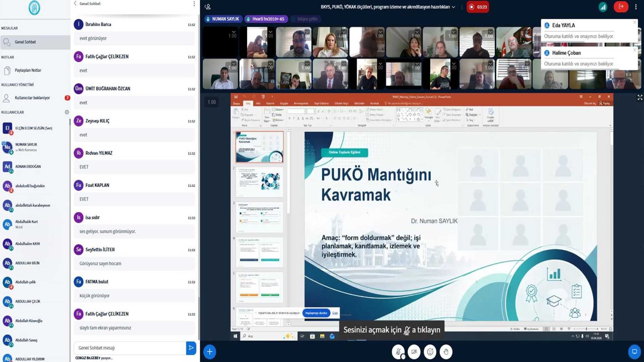Image resolution: width=644 pixels, height=362 pixels.
Task: Switch to the Animasyonlar ribbon tab
Action: tap(301, 104)
